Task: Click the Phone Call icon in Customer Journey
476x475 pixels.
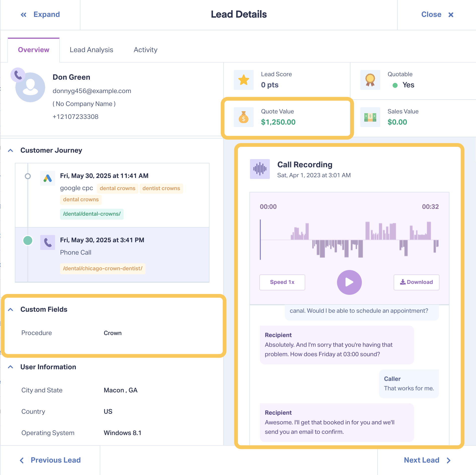Action: coord(48,242)
